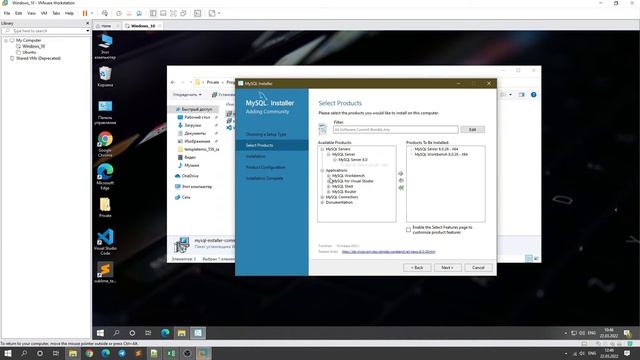Open the Library search dropdown arrow

(x=87, y=31)
